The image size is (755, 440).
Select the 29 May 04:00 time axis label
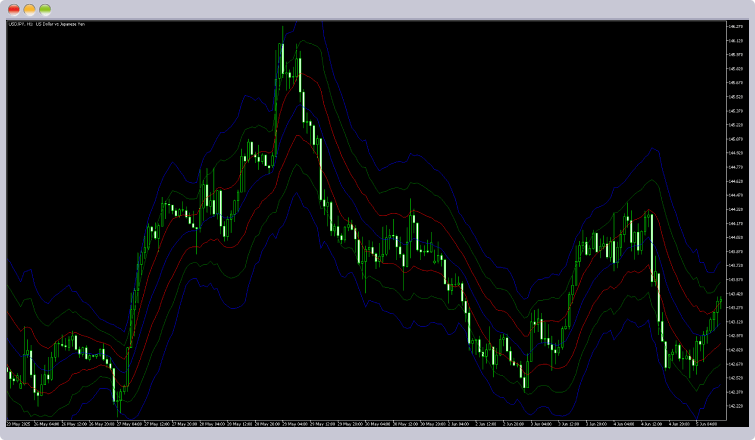point(295,424)
